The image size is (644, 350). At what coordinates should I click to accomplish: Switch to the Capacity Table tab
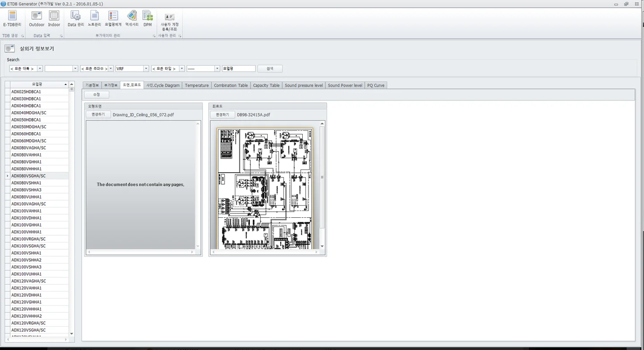tap(266, 85)
